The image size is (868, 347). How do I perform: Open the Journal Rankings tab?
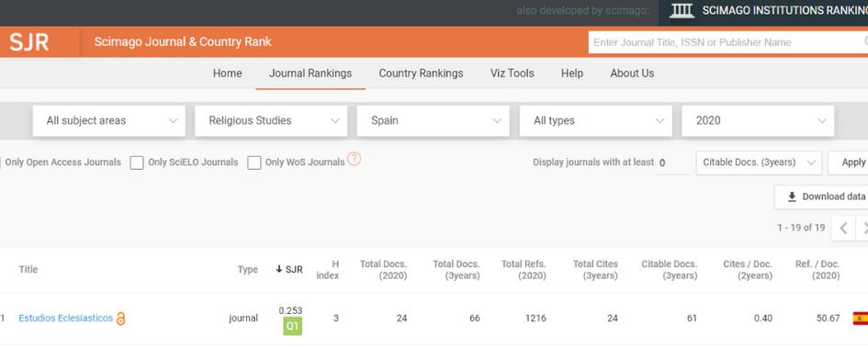point(310,73)
